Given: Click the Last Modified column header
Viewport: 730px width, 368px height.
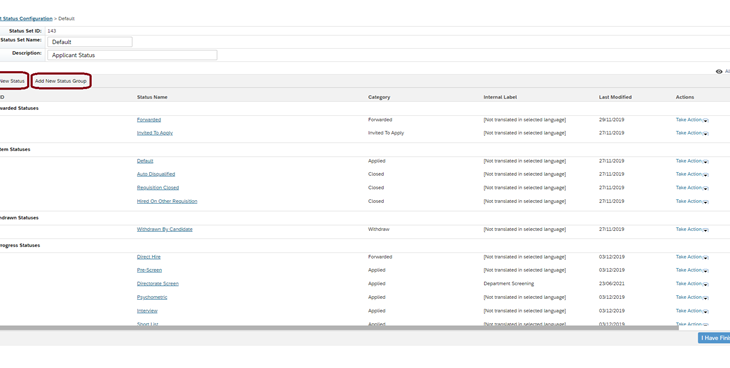Looking at the screenshot, I should click(615, 97).
